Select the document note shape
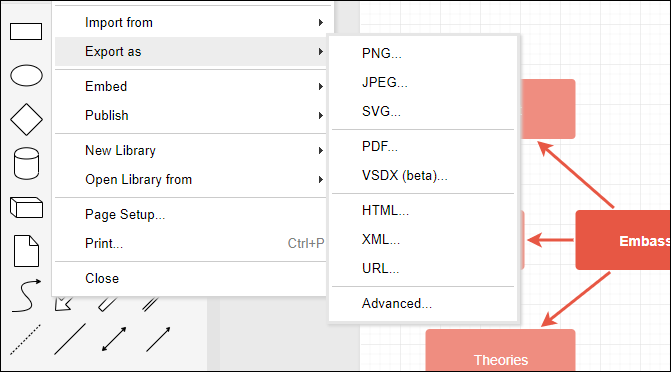This screenshot has width=671, height=372. point(26,251)
